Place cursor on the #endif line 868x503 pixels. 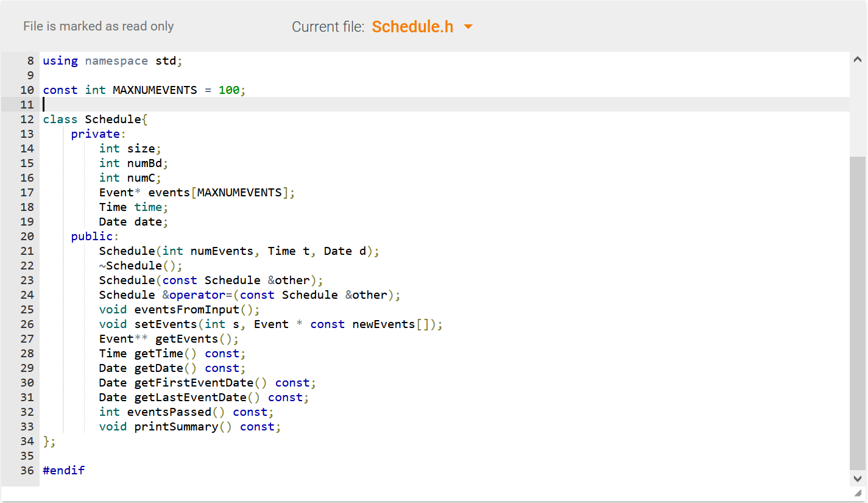click(63, 470)
